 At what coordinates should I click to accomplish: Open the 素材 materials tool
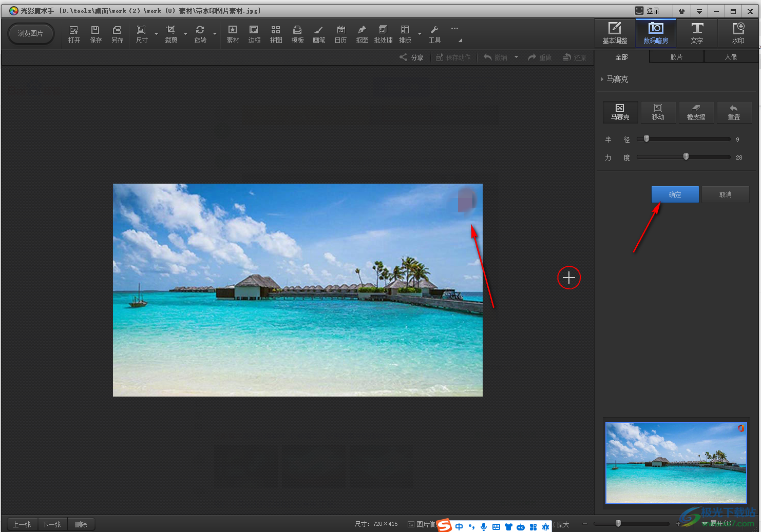point(233,34)
